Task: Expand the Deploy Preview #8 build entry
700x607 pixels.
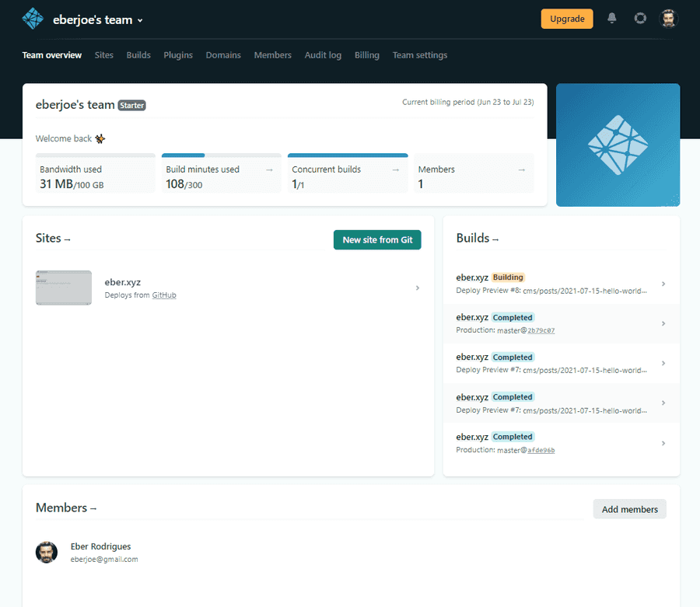Action: tap(663, 283)
